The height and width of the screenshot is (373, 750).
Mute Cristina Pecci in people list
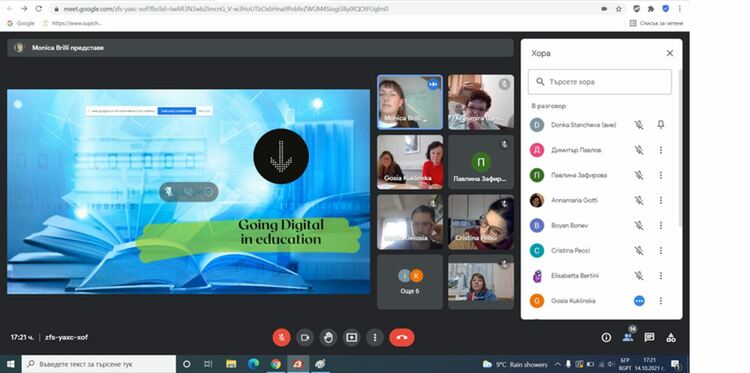pos(639,251)
